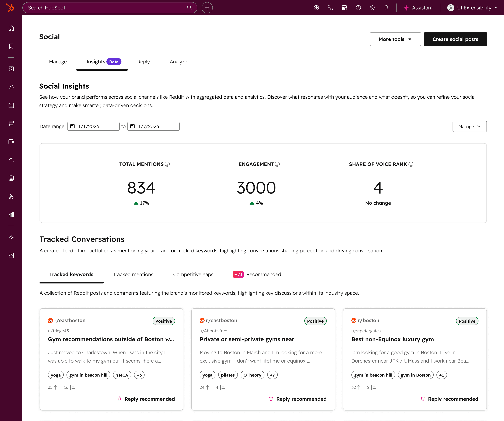Open the UI Extensibility account menu
This screenshot has height=421, width=504.
coord(472,8)
